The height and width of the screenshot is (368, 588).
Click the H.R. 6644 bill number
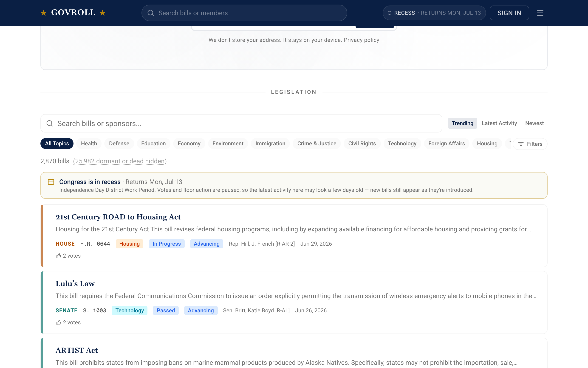point(95,244)
